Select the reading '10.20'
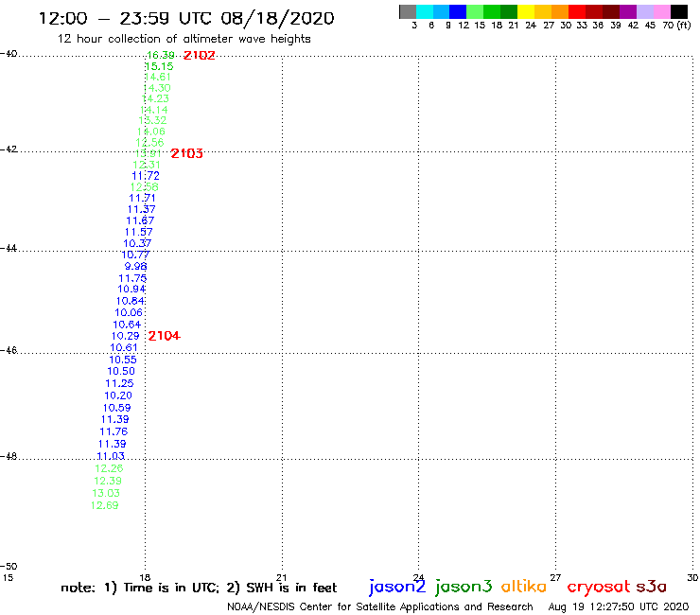This screenshot has height=615, width=700. [x=118, y=395]
